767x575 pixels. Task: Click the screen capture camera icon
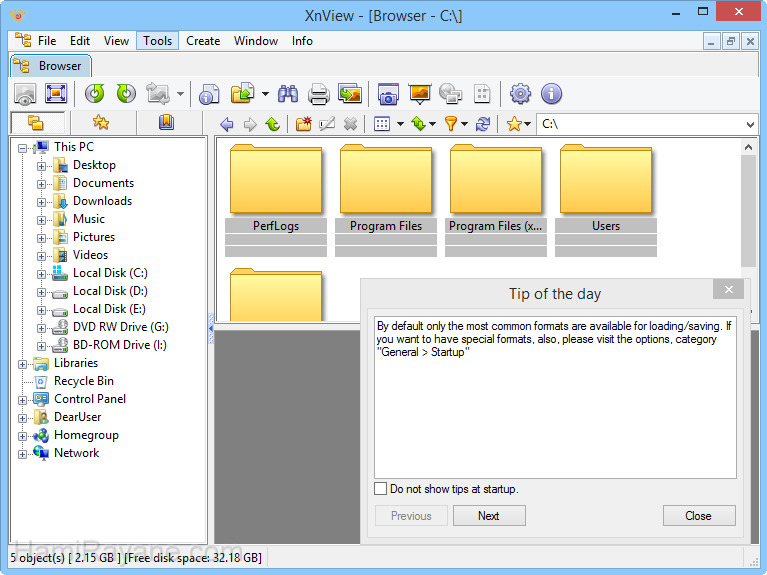(388, 94)
